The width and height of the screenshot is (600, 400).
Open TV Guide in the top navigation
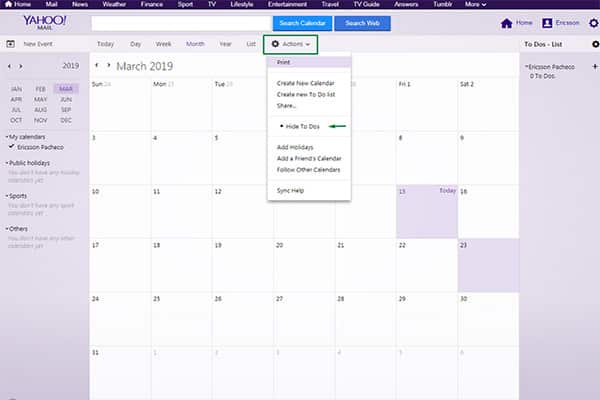(x=366, y=4)
